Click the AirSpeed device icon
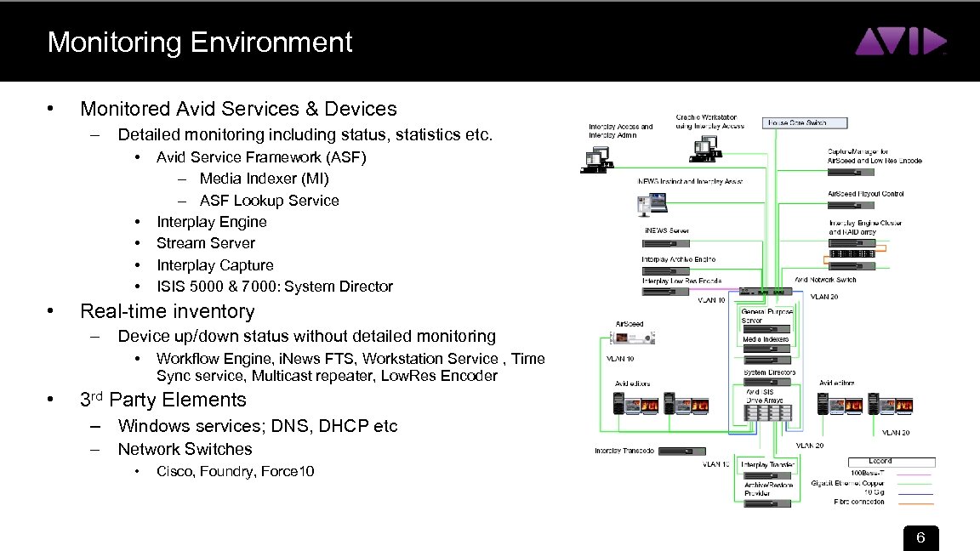Viewport: 980px width, 551px height. coord(633,338)
